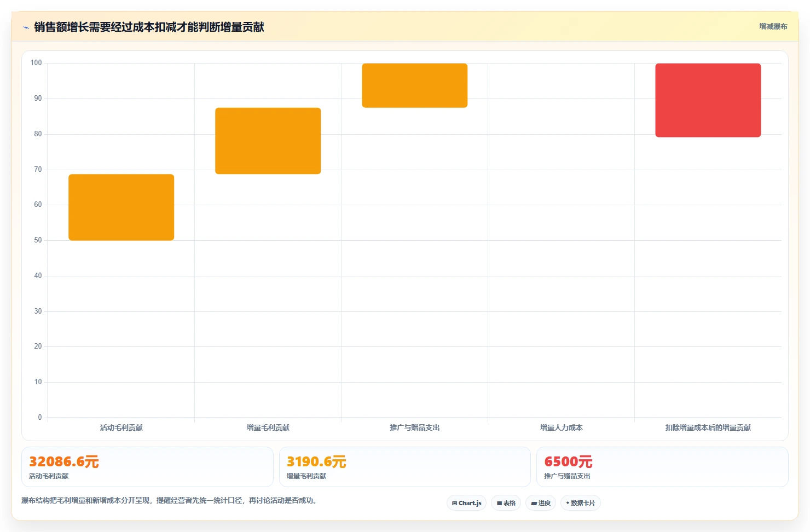Click the 增量毛利贡献 caption under 3190.6元
Screen dimensions: 810x532
tap(306, 476)
